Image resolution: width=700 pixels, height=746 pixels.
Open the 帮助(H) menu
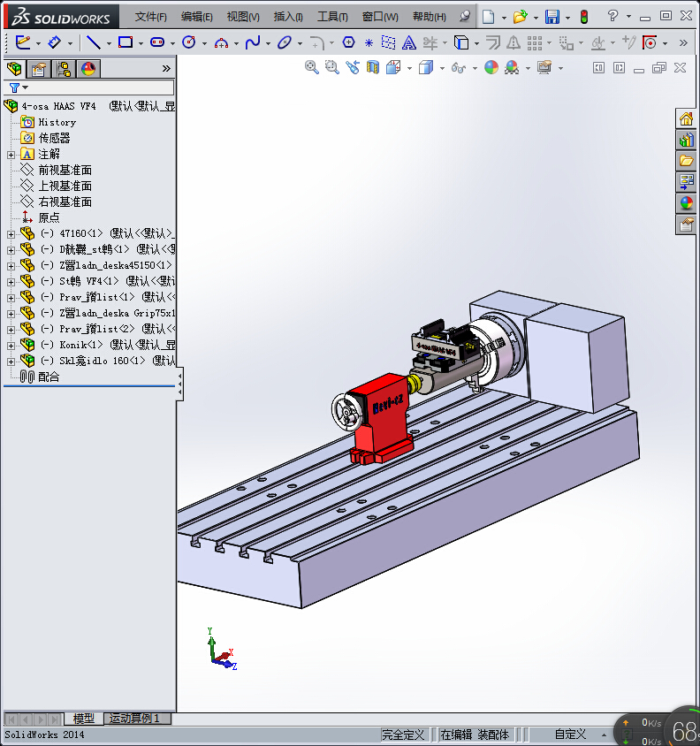tap(430, 17)
